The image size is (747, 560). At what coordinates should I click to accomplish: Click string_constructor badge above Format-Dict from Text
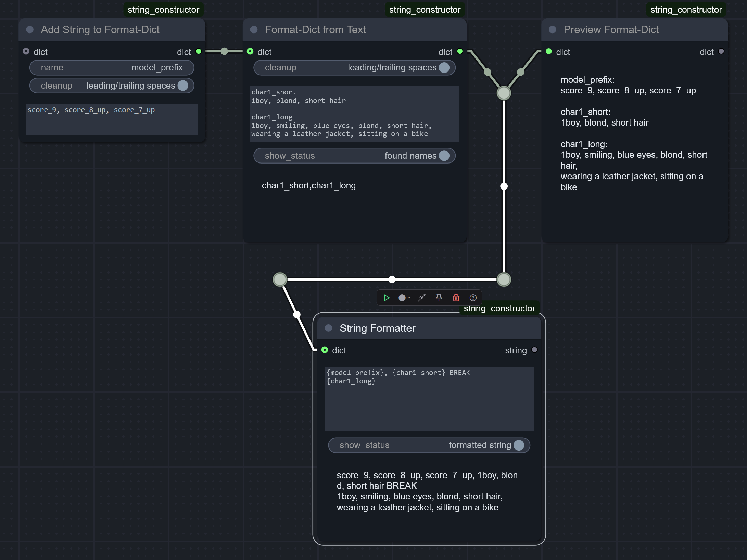[x=425, y=10]
